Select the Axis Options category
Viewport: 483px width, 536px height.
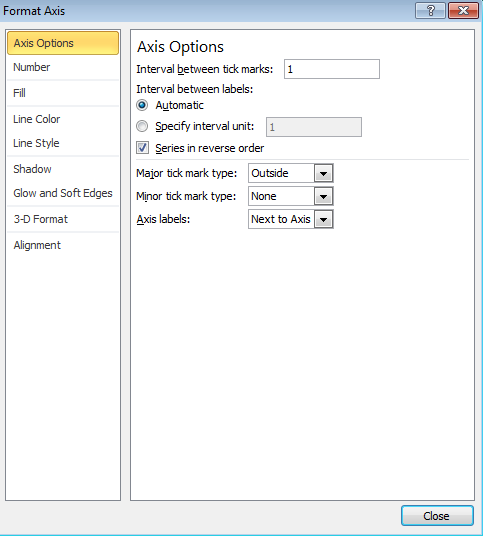(63, 43)
